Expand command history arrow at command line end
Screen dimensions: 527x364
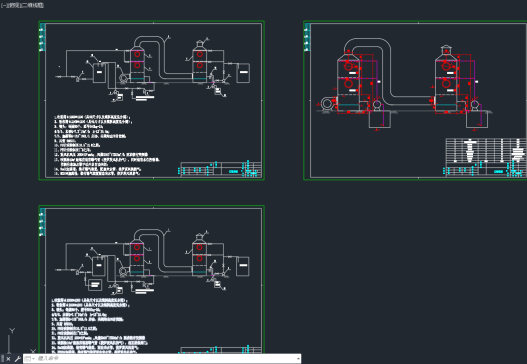tap(298, 359)
